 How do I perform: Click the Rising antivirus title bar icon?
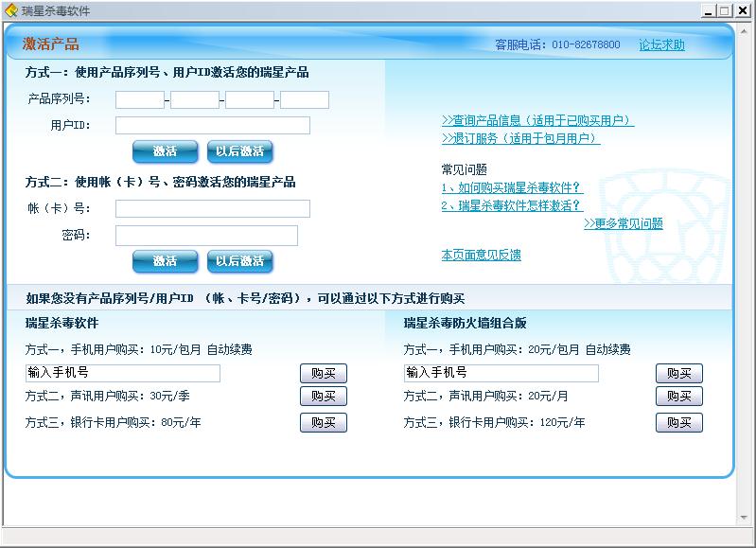10,10
